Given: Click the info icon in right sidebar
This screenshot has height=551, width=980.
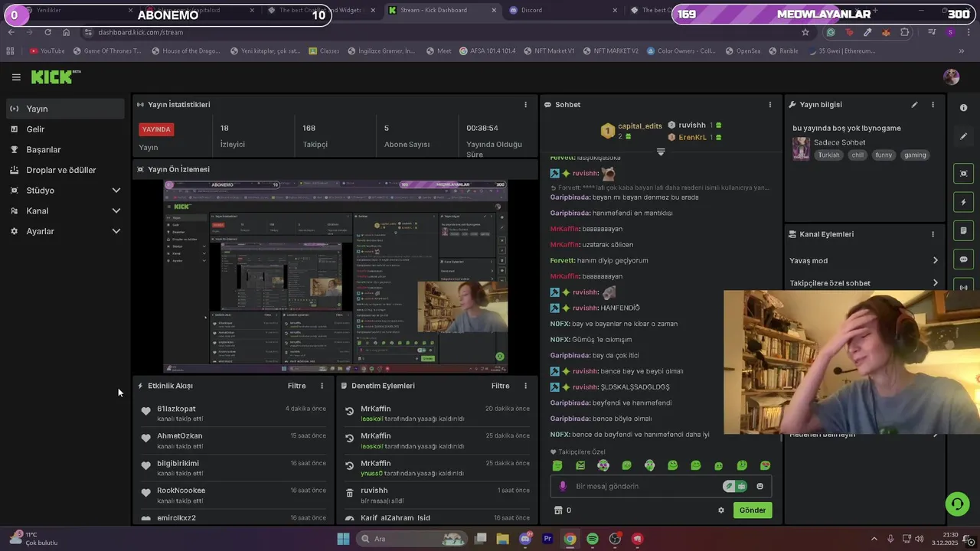Looking at the screenshot, I should tap(964, 108).
